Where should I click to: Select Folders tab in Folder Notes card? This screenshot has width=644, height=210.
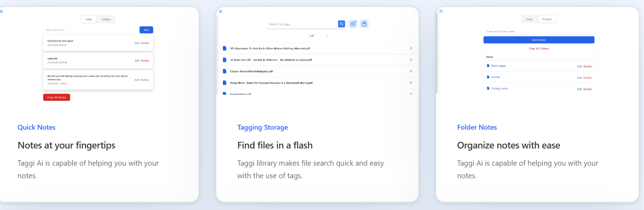(547, 19)
